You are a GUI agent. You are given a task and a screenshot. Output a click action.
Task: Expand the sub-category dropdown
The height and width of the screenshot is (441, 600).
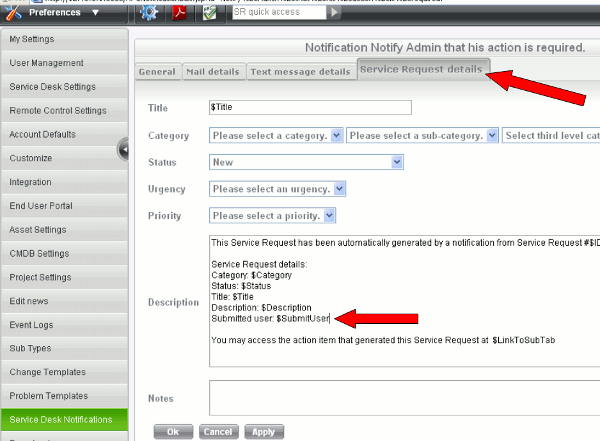click(x=492, y=135)
